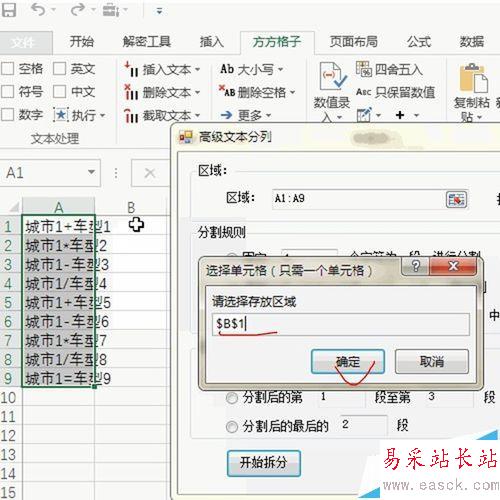Click the 删除空格 icon
Screen dimensions: 500x500
(227, 91)
